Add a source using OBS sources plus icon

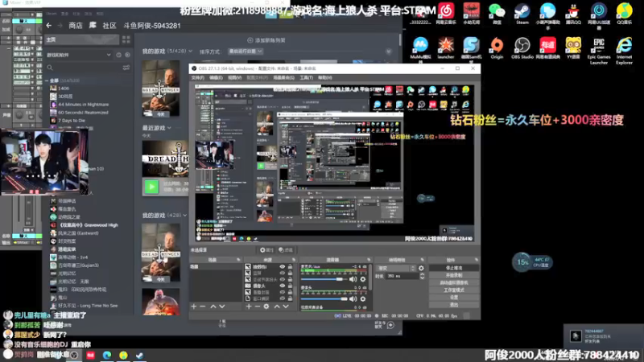[x=249, y=306]
